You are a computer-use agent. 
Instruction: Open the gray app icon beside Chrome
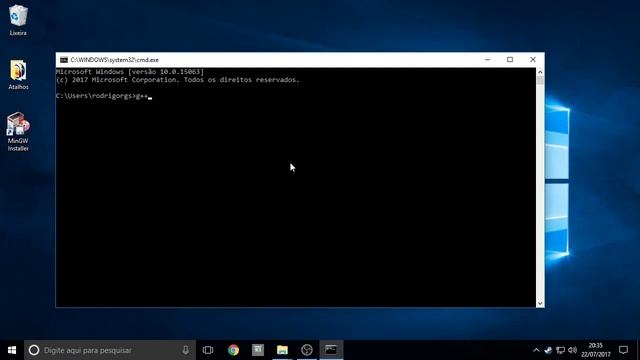pyautogui.click(x=258, y=350)
